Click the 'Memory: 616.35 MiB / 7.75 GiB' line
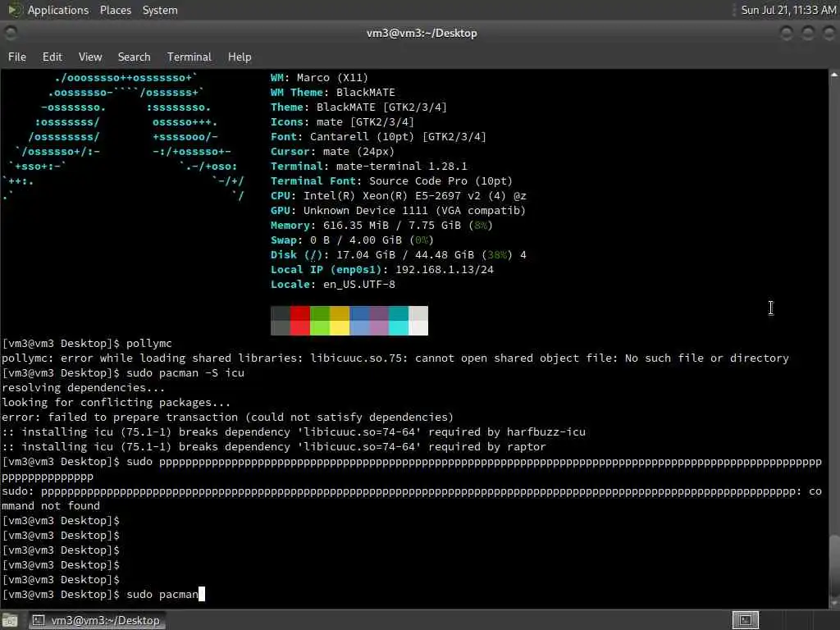The width and height of the screenshot is (840, 630). point(381,225)
